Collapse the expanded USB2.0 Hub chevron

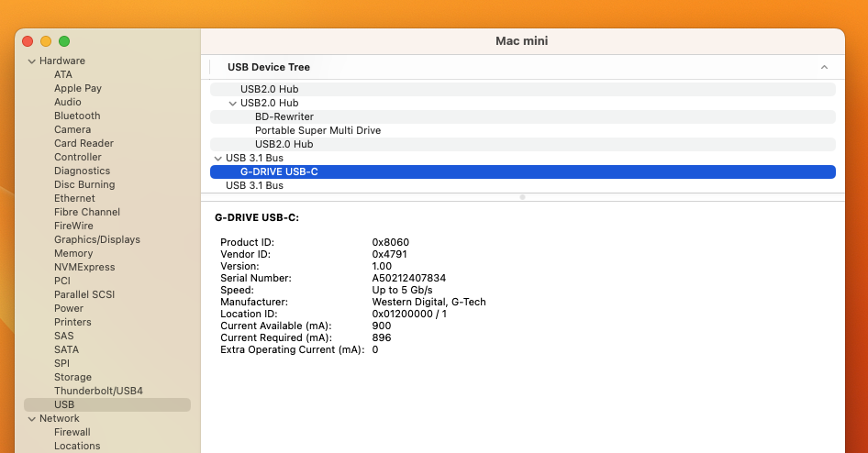tap(232, 104)
